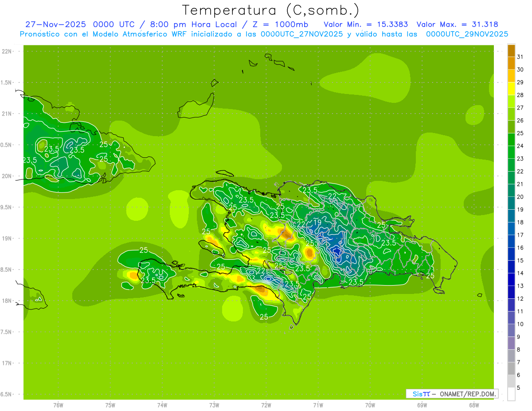Click the '74W' longitude axis label
This screenshot has width=532, height=411.
tap(162, 406)
